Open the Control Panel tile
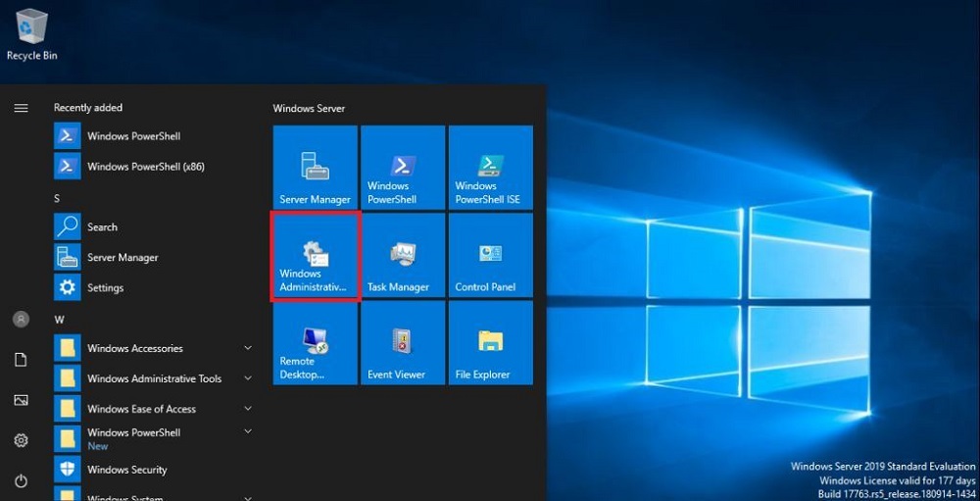 click(x=491, y=255)
